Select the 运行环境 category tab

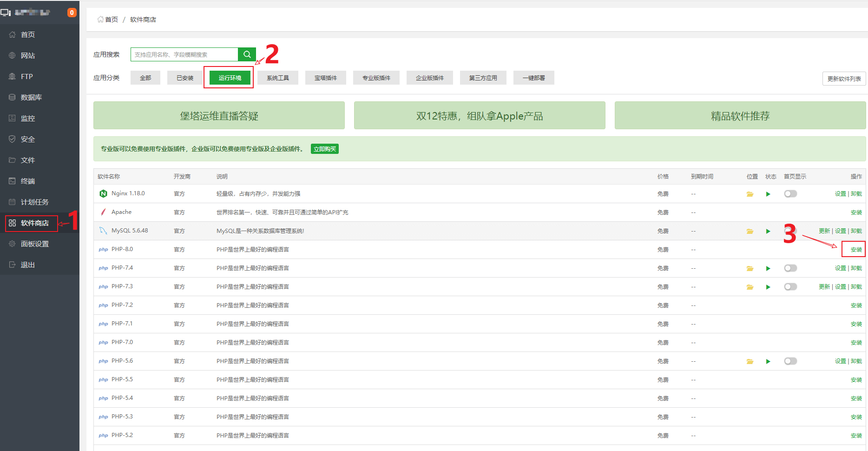click(x=230, y=78)
